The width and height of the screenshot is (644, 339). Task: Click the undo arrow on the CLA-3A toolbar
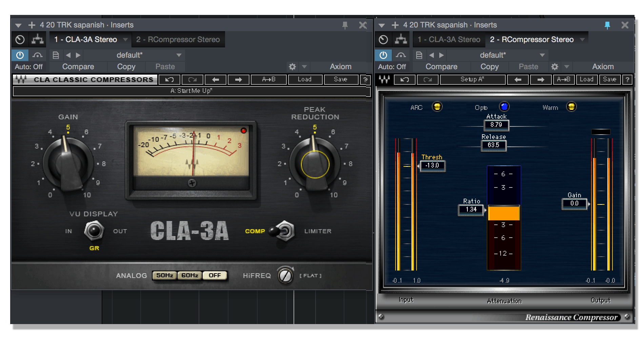click(169, 79)
